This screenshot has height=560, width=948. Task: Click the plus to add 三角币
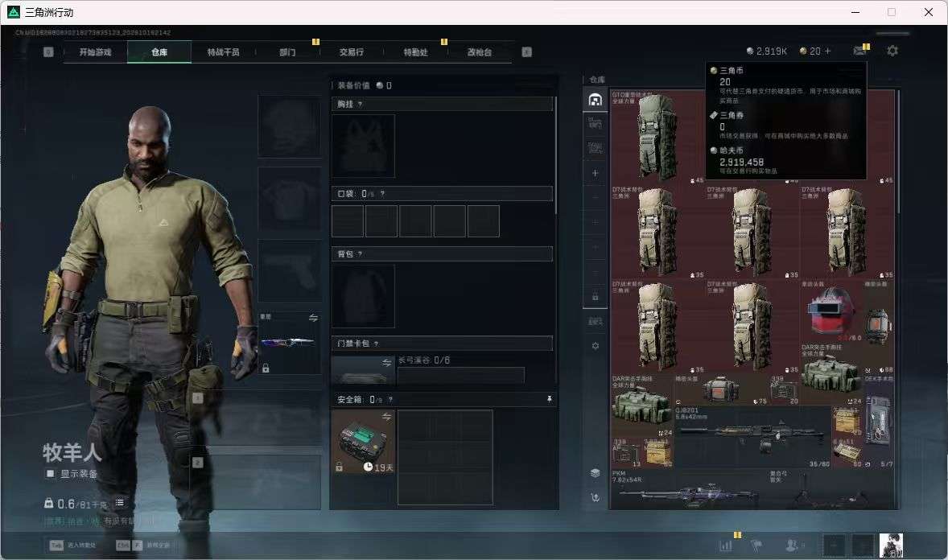827,51
